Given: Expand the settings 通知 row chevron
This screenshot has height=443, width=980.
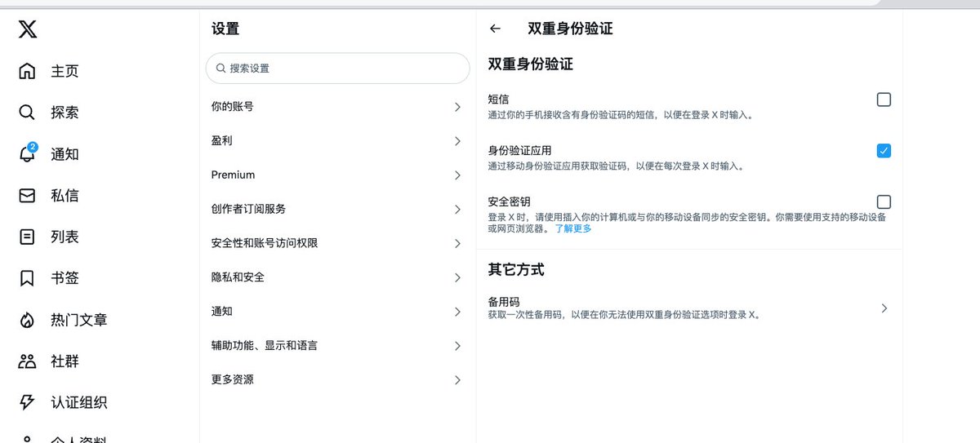Looking at the screenshot, I should tap(457, 312).
